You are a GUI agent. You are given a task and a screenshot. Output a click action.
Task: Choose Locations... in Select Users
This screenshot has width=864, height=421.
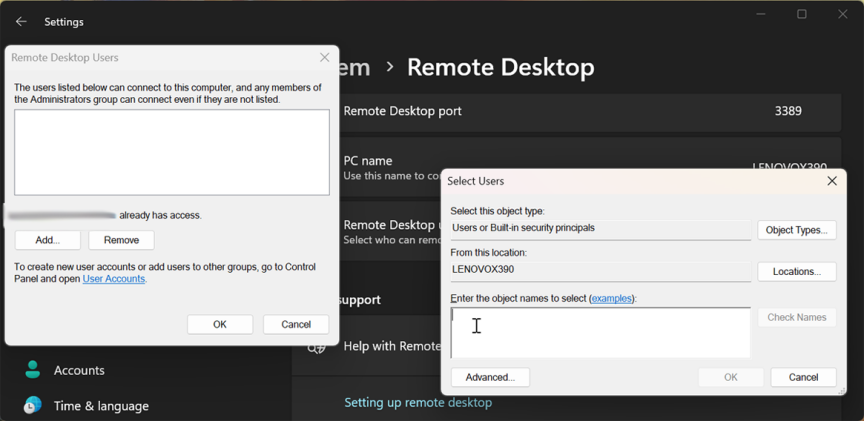click(x=796, y=271)
